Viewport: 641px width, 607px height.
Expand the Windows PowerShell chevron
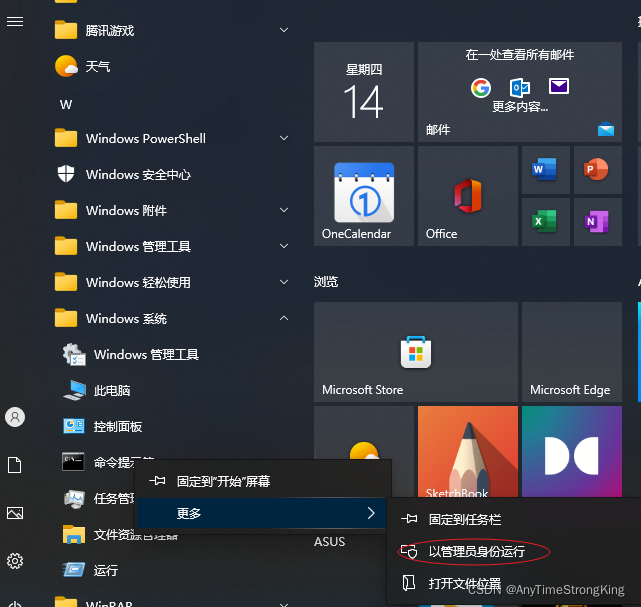(284, 138)
